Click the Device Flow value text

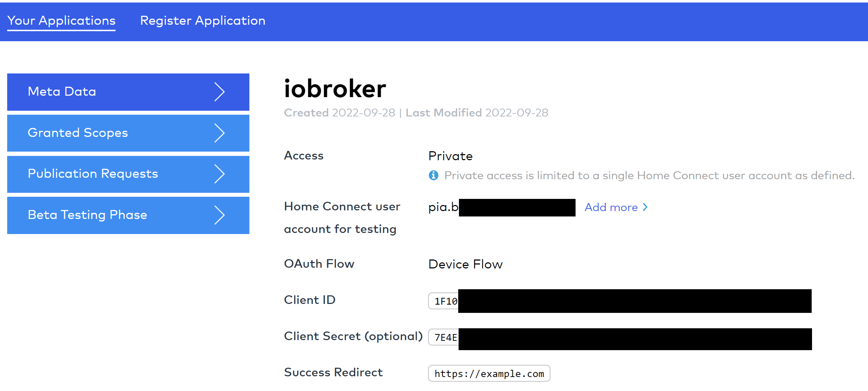465,264
